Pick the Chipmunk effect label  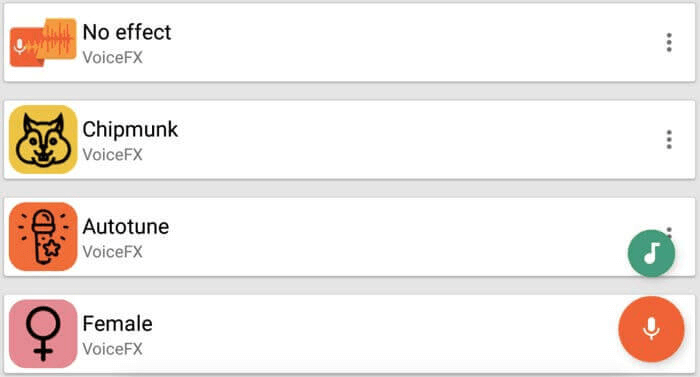[x=130, y=130]
